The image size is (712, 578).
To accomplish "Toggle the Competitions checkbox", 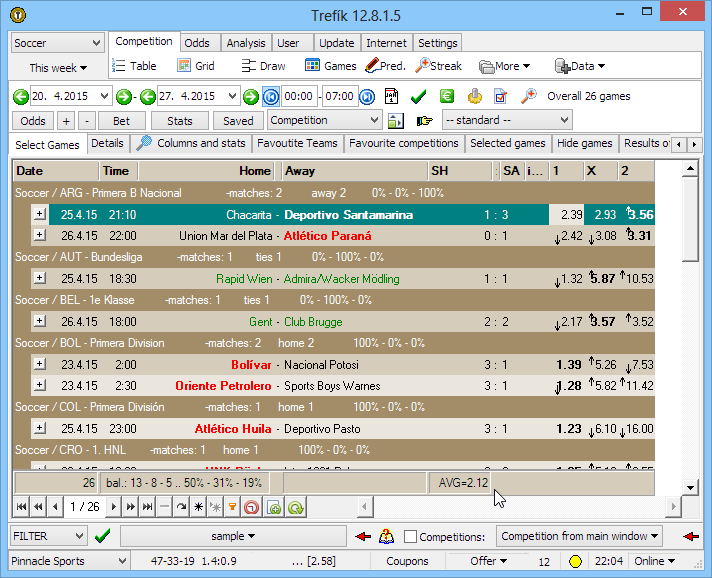I will 410,537.
